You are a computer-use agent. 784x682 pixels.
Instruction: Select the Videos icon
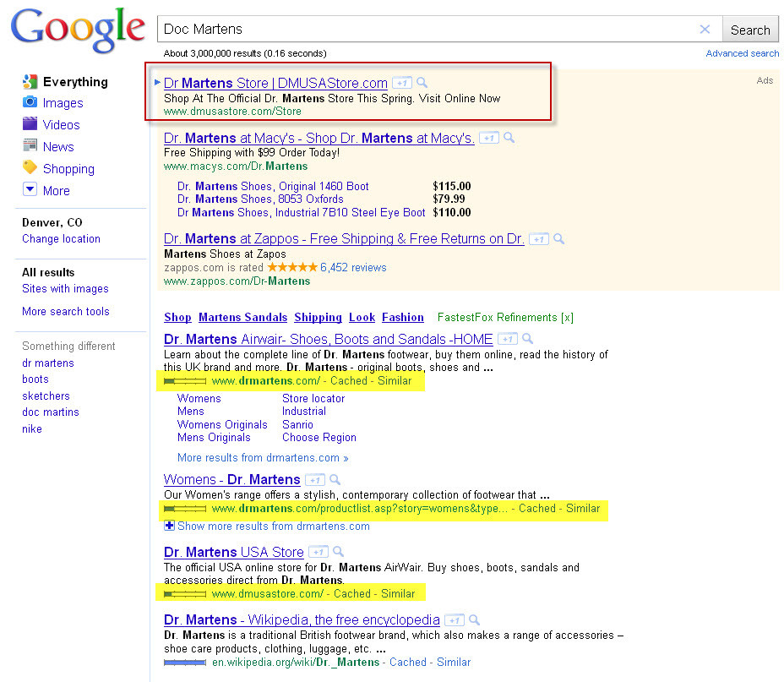[30, 124]
